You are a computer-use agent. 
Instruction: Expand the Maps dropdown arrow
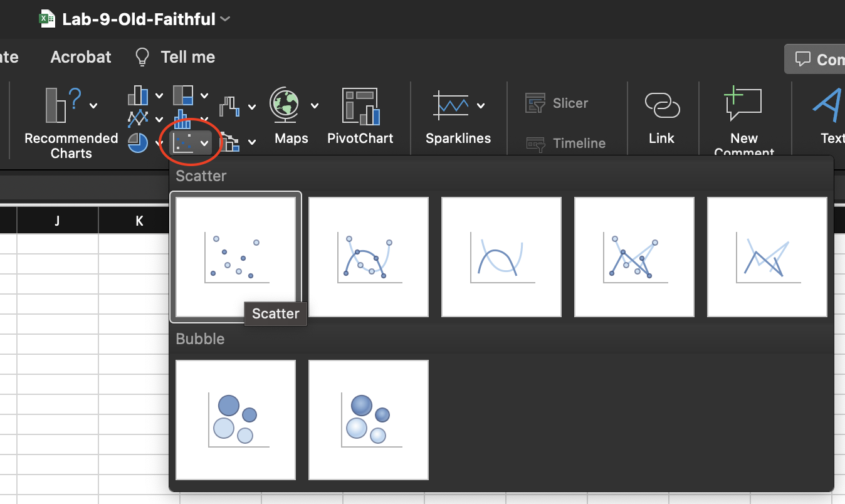pyautogui.click(x=314, y=105)
